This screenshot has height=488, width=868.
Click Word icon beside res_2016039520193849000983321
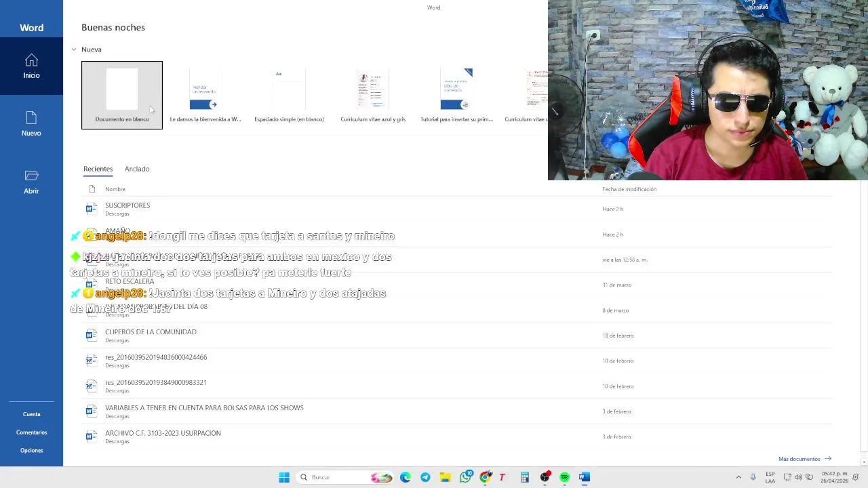click(x=91, y=386)
